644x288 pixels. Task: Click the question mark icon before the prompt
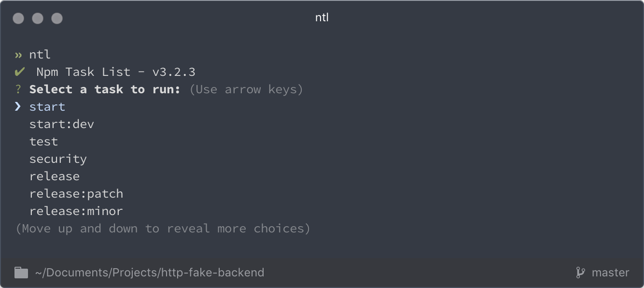pos(18,89)
